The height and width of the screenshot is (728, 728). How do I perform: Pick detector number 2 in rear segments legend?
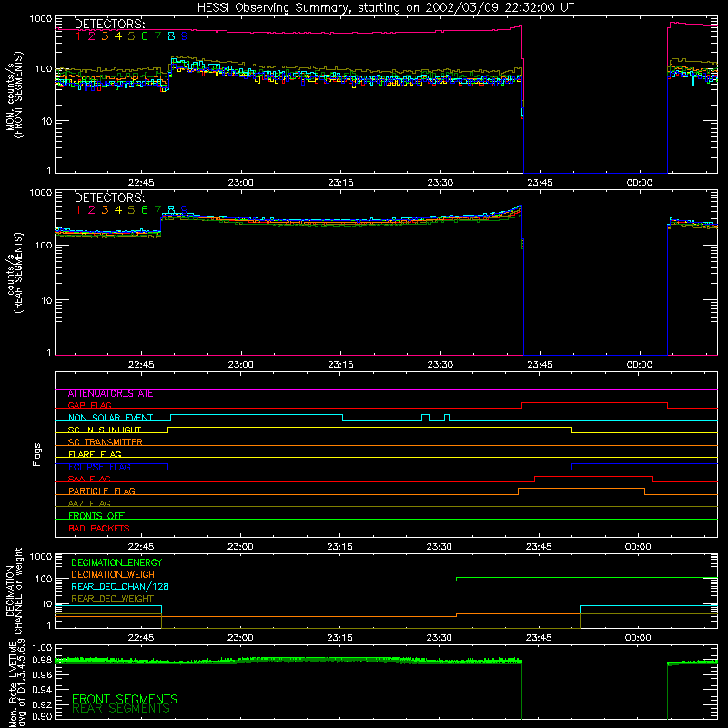click(x=92, y=210)
